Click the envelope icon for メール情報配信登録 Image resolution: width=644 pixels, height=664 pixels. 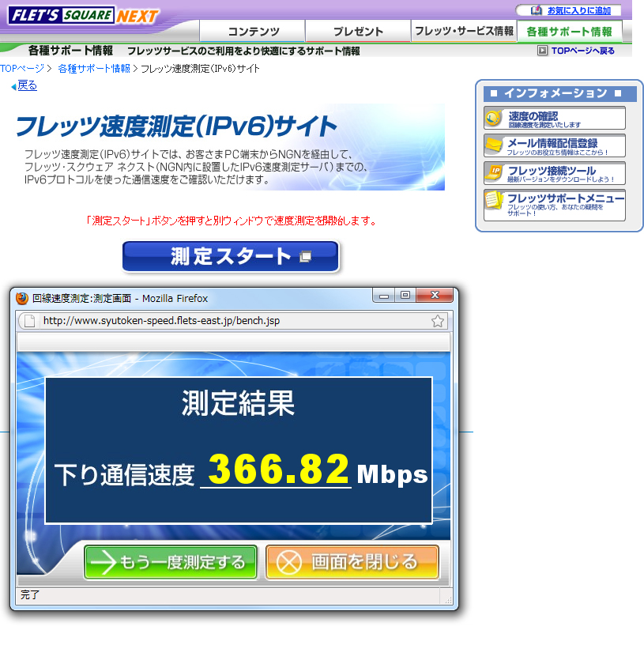[x=494, y=146]
